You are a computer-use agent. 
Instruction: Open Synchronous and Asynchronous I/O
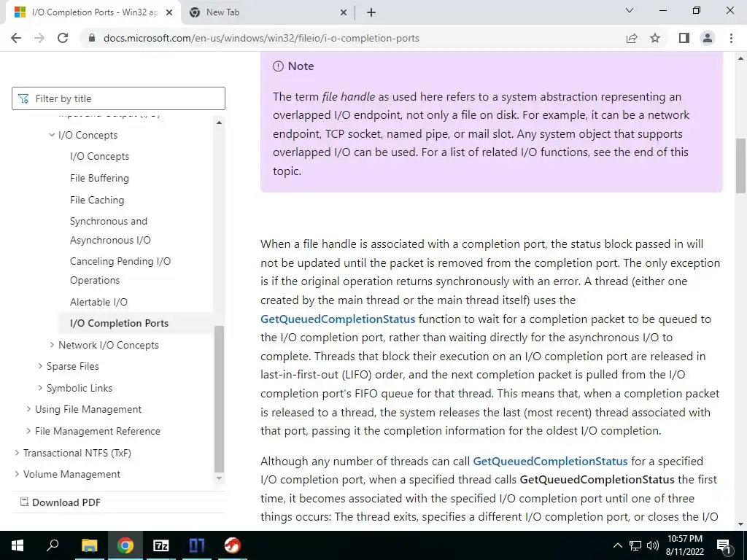(x=110, y=230)
